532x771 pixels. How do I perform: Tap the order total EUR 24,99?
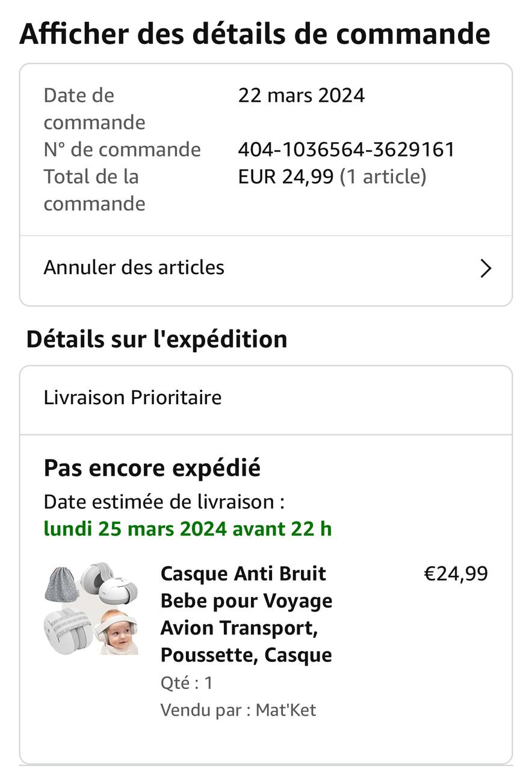point(286,176)
